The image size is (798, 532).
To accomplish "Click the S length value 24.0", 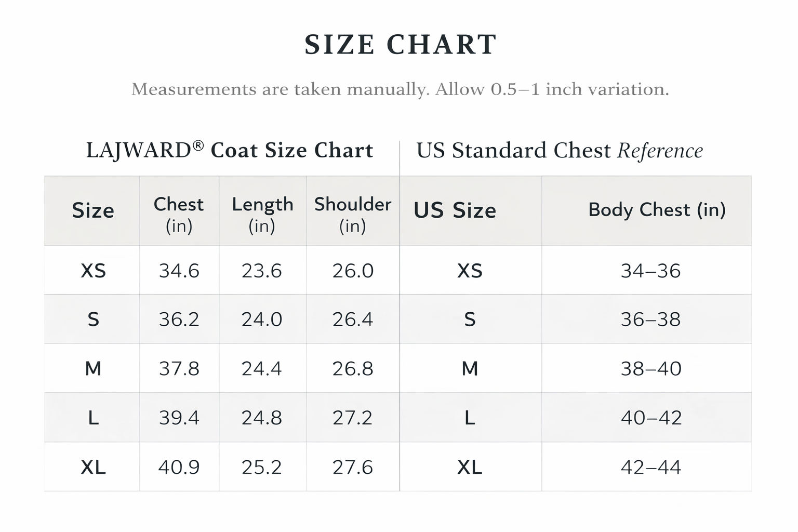I will 262,319.
